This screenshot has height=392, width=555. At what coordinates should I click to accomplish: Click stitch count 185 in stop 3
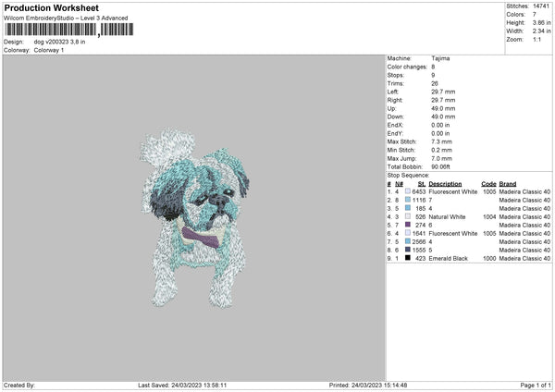pyautogui.click(x=421, y=209)
